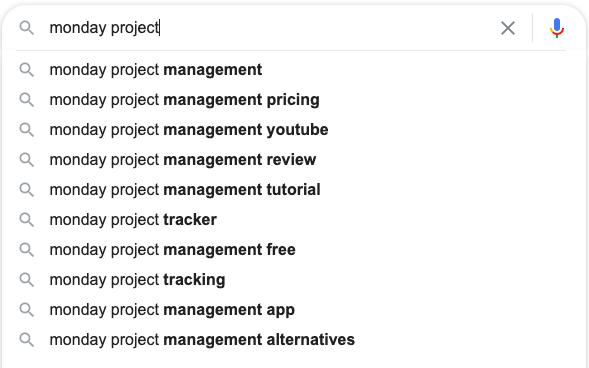The width and height of the screenshot is (589, 368).
Task: Click magnifier icon beside 'project tracking' suggestion
Action: click(27, 280)
